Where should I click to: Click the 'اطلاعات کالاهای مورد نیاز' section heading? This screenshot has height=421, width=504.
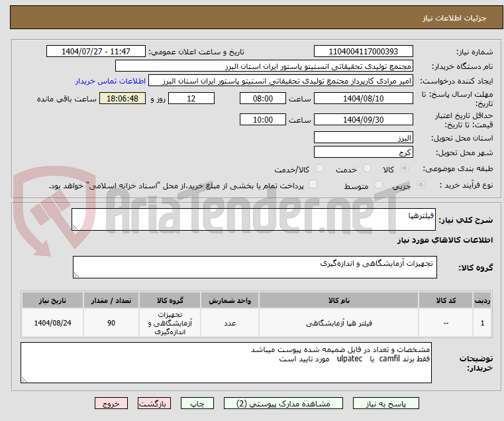(445, 240)
